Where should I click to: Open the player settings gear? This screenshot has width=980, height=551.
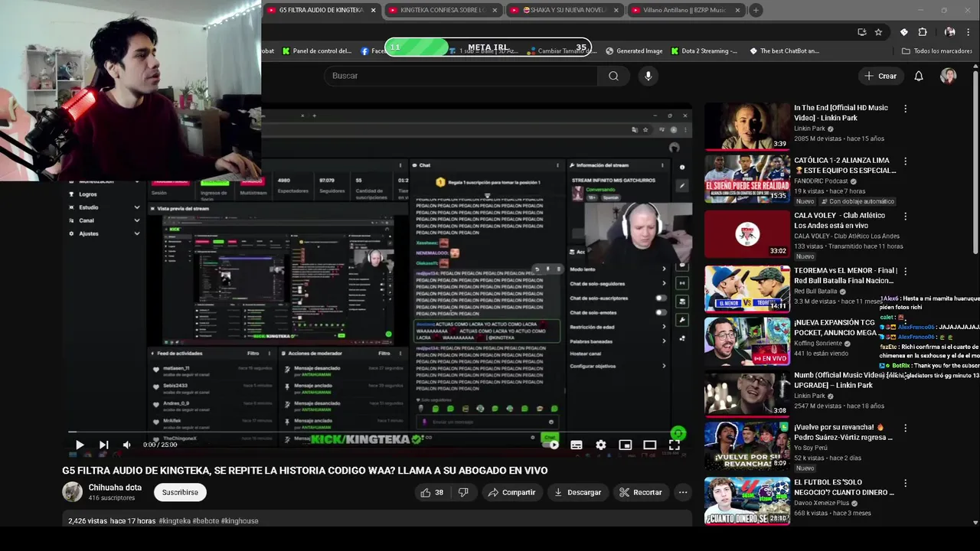click(601, 445)
